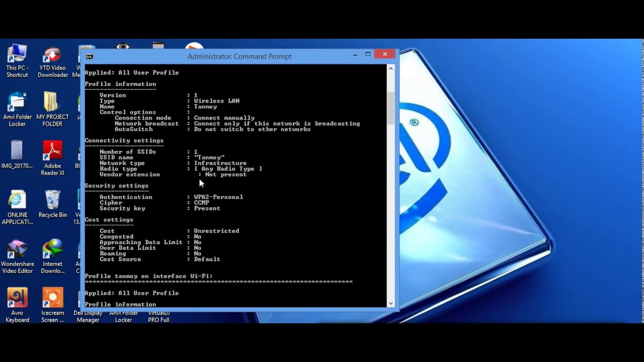Click the SSID name "Tanmoy" value
This screenshot has height=362, width=644.
click(x=209, y=157)
